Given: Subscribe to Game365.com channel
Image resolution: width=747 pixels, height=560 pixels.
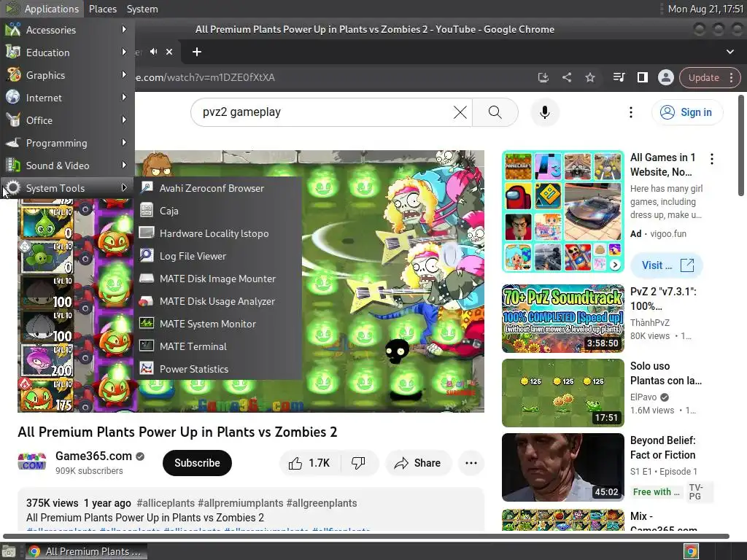Looking at the screenshot, I should coord(197,463).
